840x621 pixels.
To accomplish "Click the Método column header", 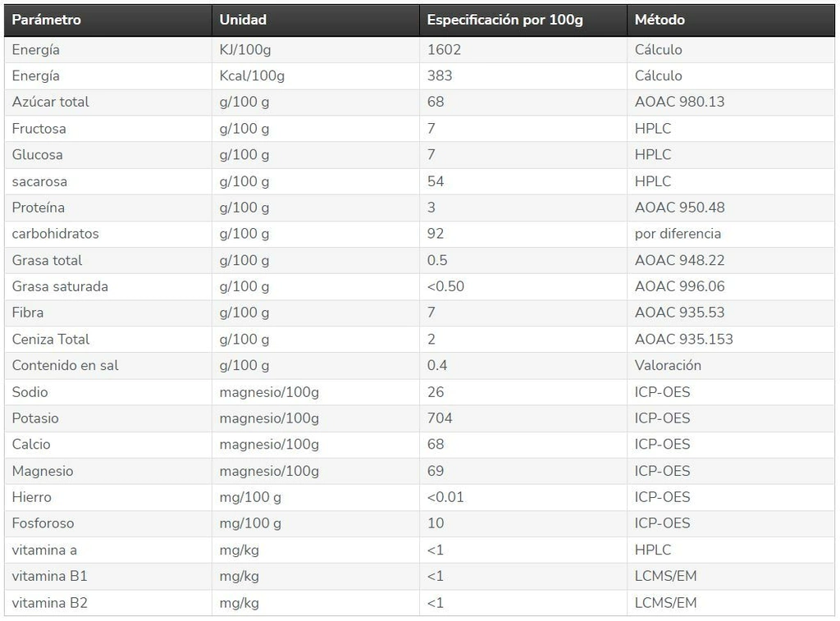I will (660, 20).
